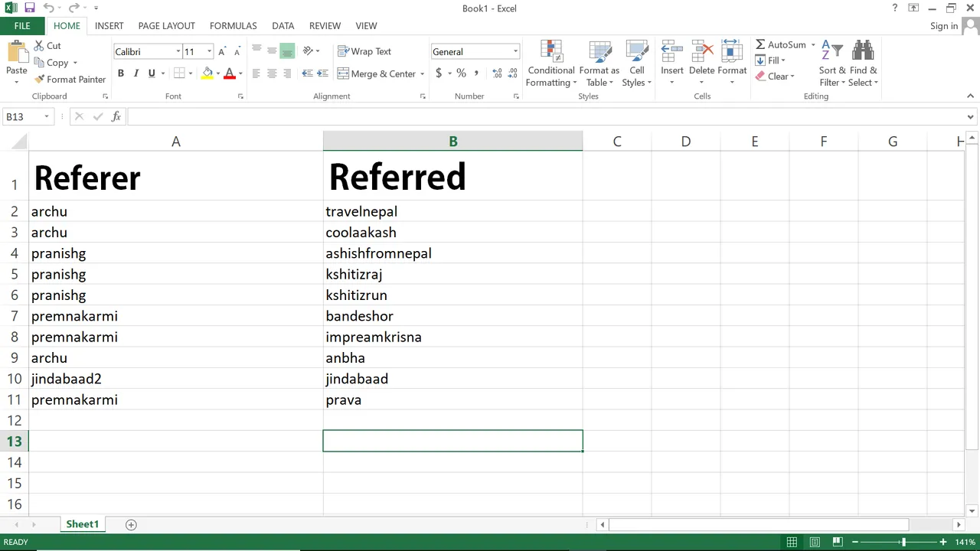Decrease font size with smaller A icon
This screenshot has width=980, height=551.
tap(237, 52)
